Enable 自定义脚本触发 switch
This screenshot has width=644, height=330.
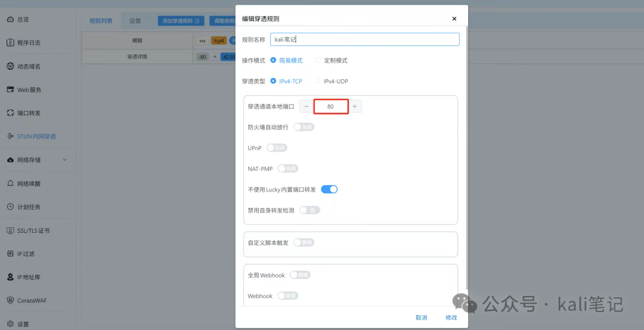click(x=304, y=242)
